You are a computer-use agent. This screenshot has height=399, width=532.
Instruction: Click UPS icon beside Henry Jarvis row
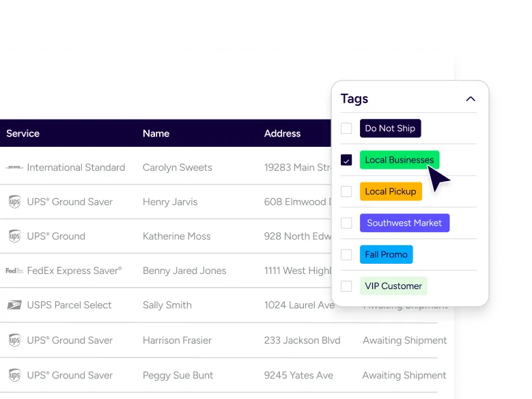tap(14, 202)
